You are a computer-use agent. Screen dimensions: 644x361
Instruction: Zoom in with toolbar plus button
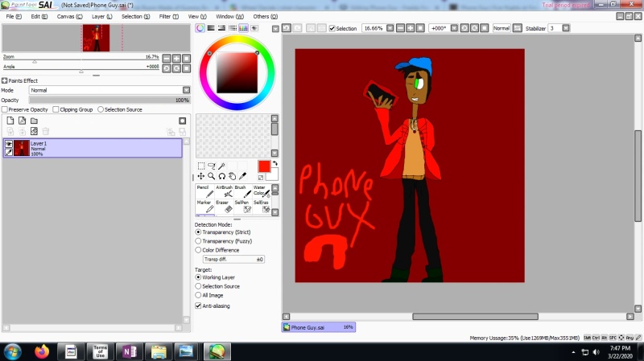(411, 28)
